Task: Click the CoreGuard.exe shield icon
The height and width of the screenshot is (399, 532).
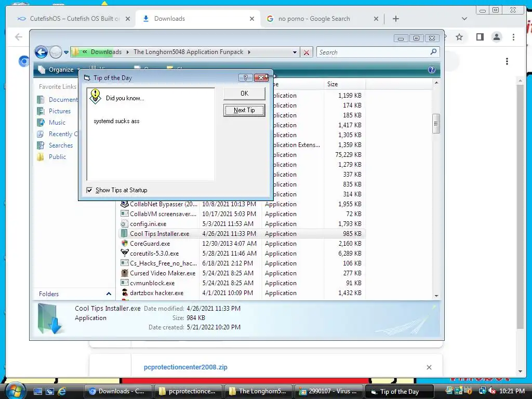Action: (x=125, y=243)
